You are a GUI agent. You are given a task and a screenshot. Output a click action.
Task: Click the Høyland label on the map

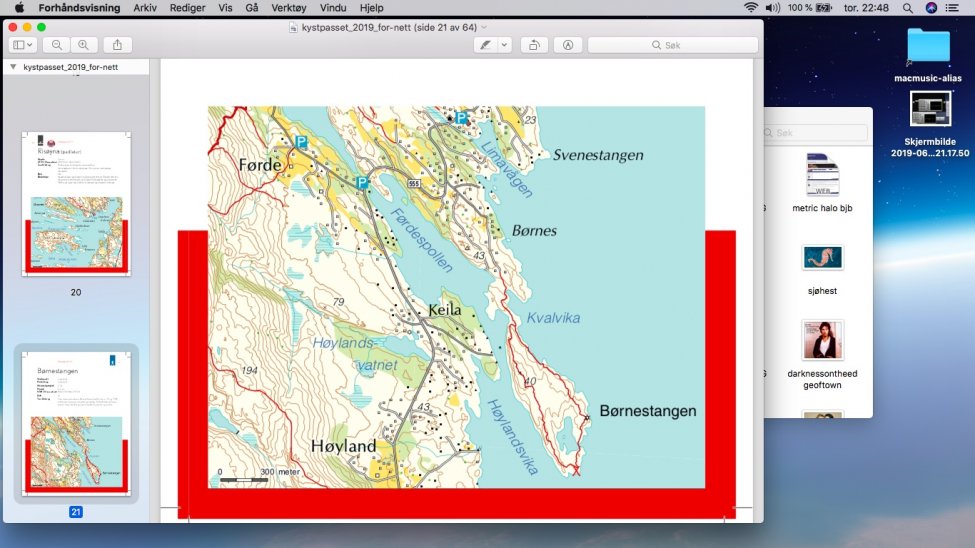point(343,446)
